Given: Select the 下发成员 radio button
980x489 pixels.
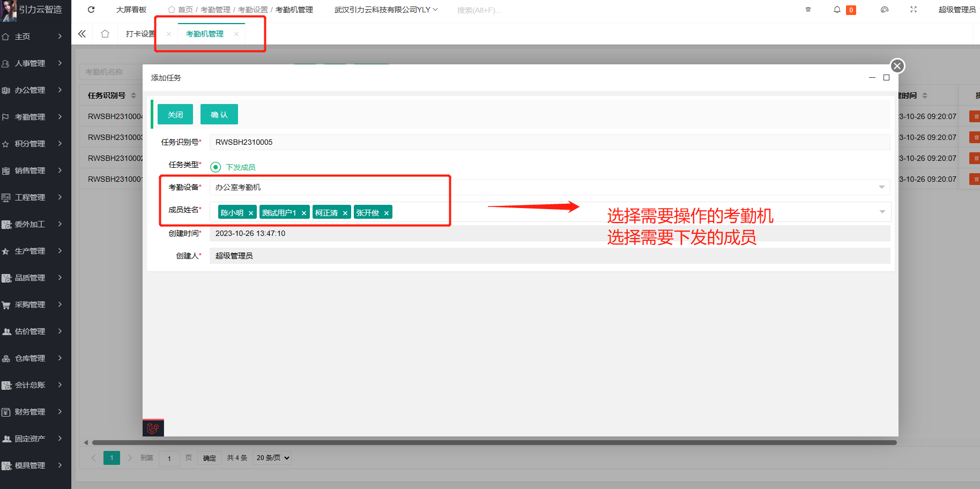Looking at the screenshot, I should coord(216,167).
